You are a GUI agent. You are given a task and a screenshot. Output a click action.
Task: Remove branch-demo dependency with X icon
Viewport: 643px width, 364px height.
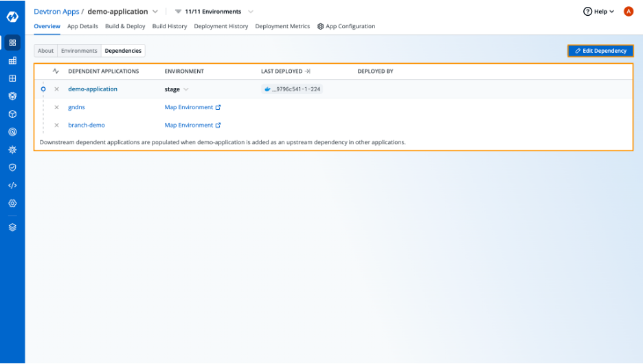pos(56,125)
